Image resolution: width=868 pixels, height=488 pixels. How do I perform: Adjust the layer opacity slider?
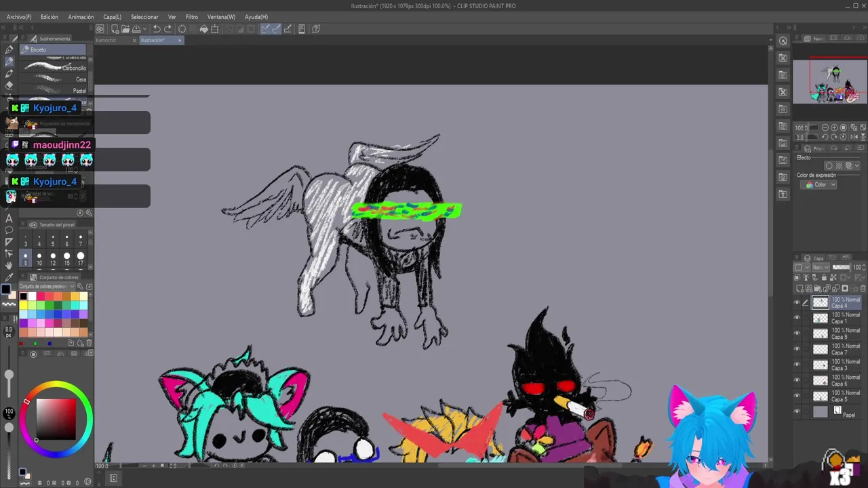(842, 267)
